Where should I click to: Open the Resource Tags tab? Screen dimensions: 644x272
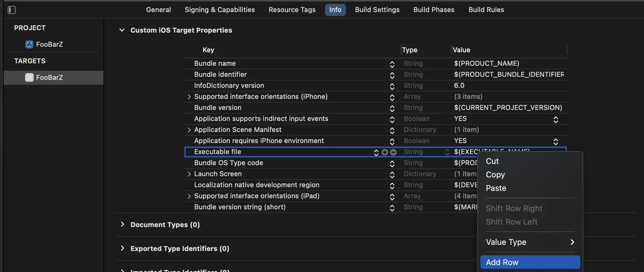tap(292, 10)
